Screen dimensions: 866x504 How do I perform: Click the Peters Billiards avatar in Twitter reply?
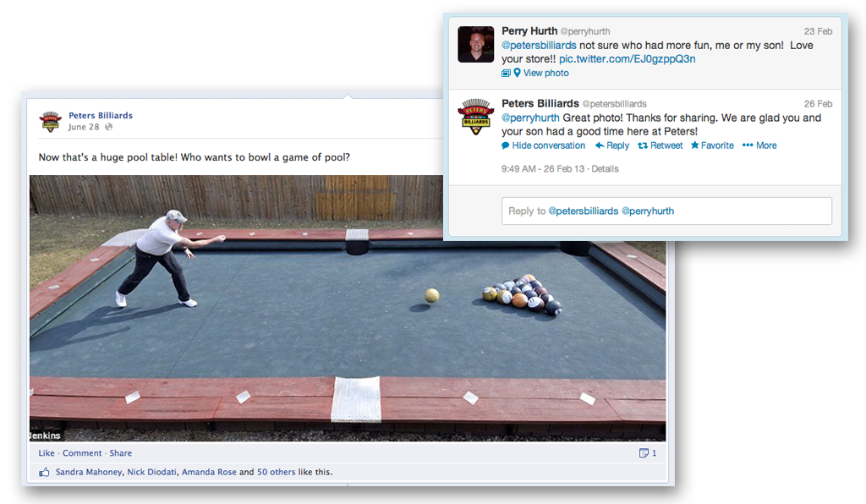pyautogui.click(x=475, y=118)
